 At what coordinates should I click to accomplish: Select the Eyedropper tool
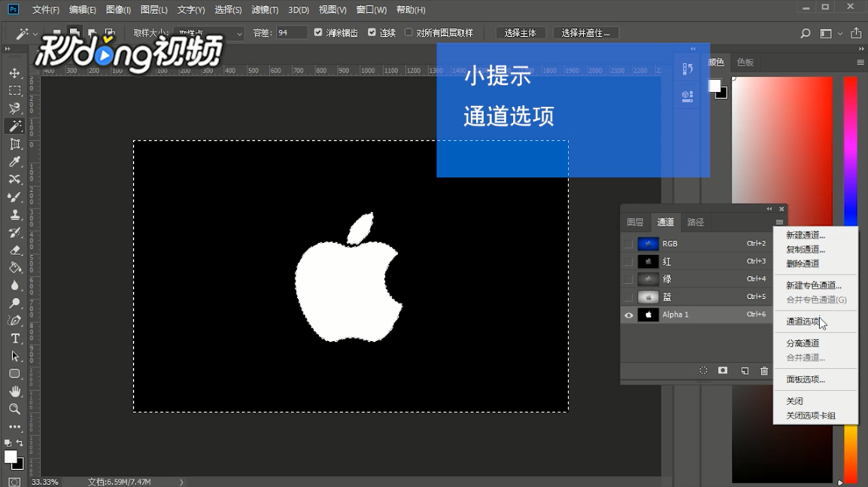[x=15, y=162]
